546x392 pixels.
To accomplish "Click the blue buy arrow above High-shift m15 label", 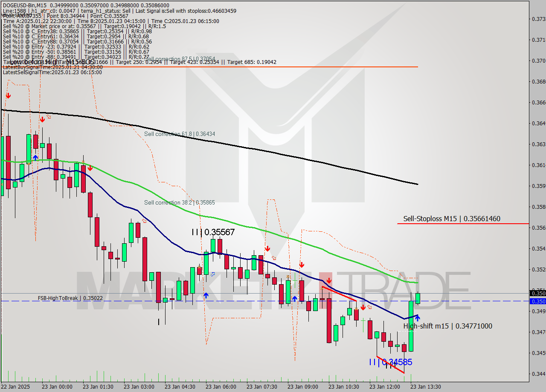I will (x=417, y=318).
